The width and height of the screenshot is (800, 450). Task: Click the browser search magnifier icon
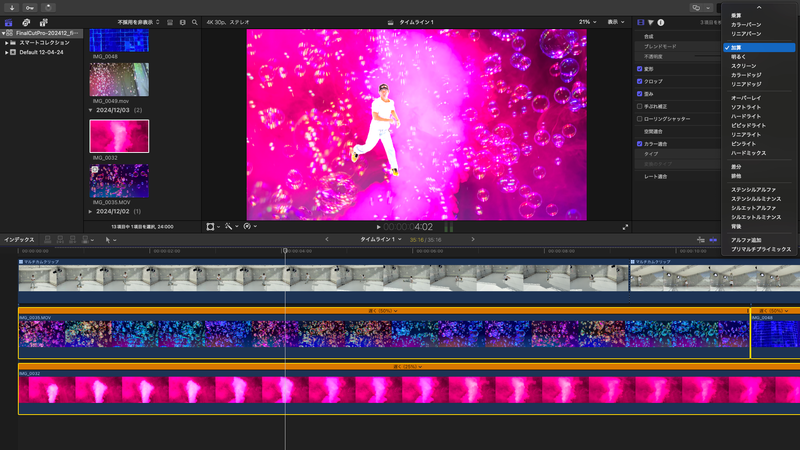click(195, 22)
